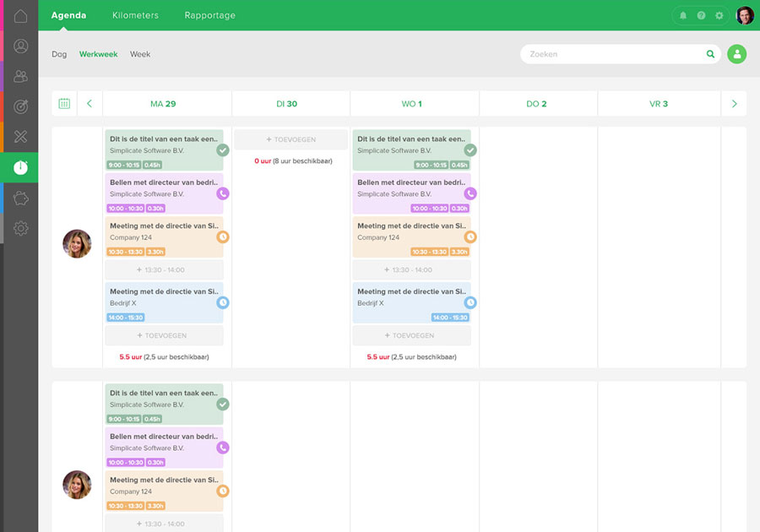Advance to next week via right chevron
Image resolution: width=760 pixels, height=532 pixels.
pyautogui.click(x=734, y=102)
